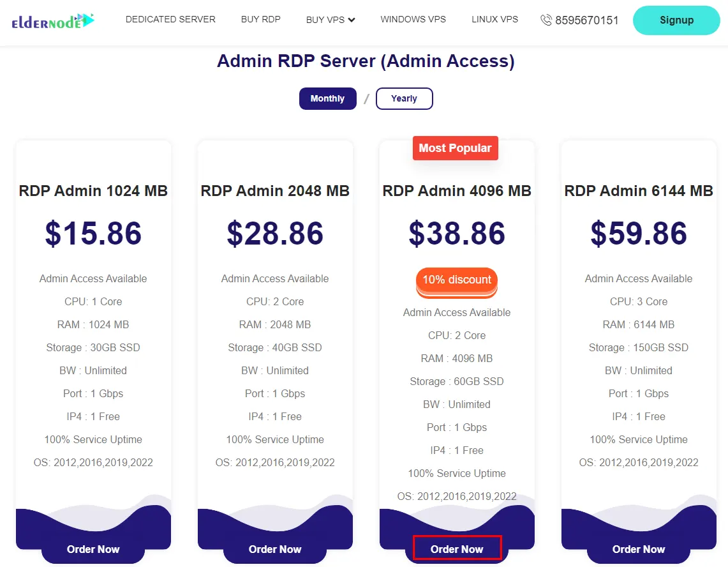Image resolution: width=728 pixels, height=567 pixels.
Task: Open the DEDICATED SERVER menu item
Action: (x=170, y=20)
